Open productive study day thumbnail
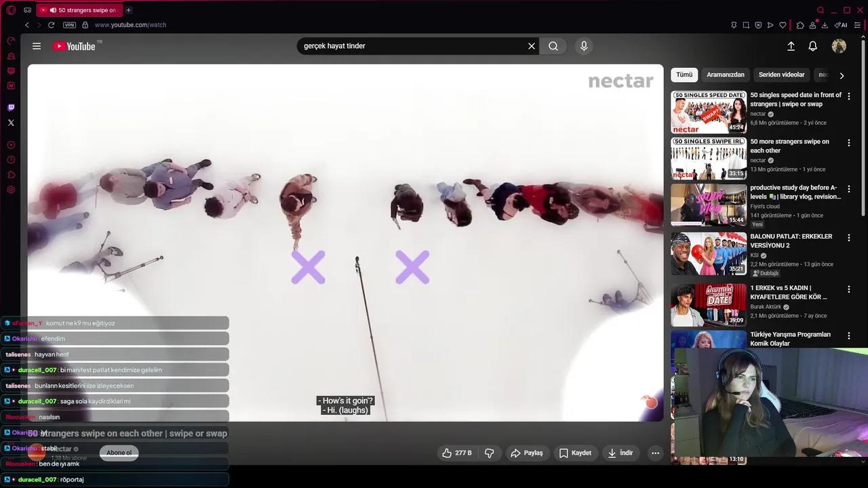This screenshot has height=488, width=868. pyautogui.click(x=709, y=205)
